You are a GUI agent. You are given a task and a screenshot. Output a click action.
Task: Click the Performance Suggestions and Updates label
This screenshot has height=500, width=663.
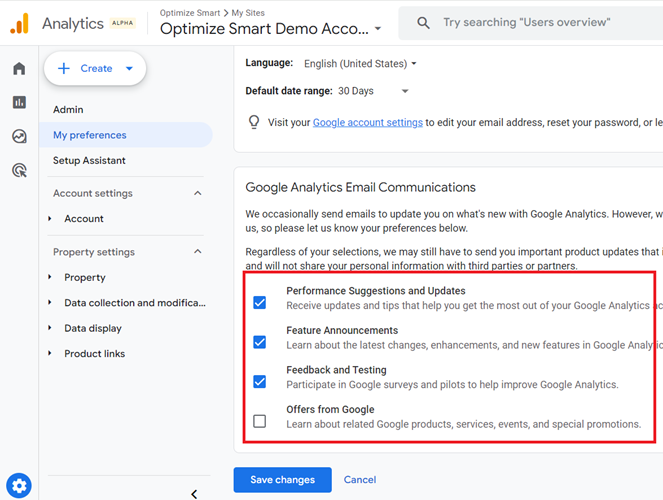coord(375,291)
